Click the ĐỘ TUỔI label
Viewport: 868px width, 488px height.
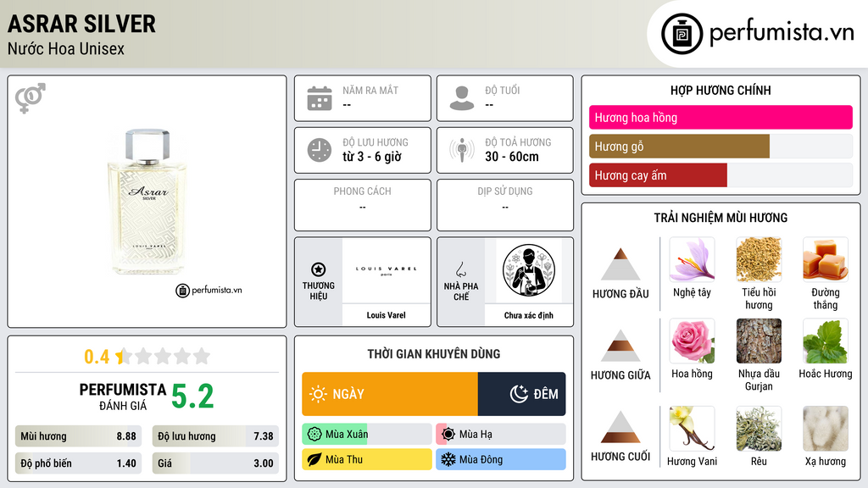(502, 90)
